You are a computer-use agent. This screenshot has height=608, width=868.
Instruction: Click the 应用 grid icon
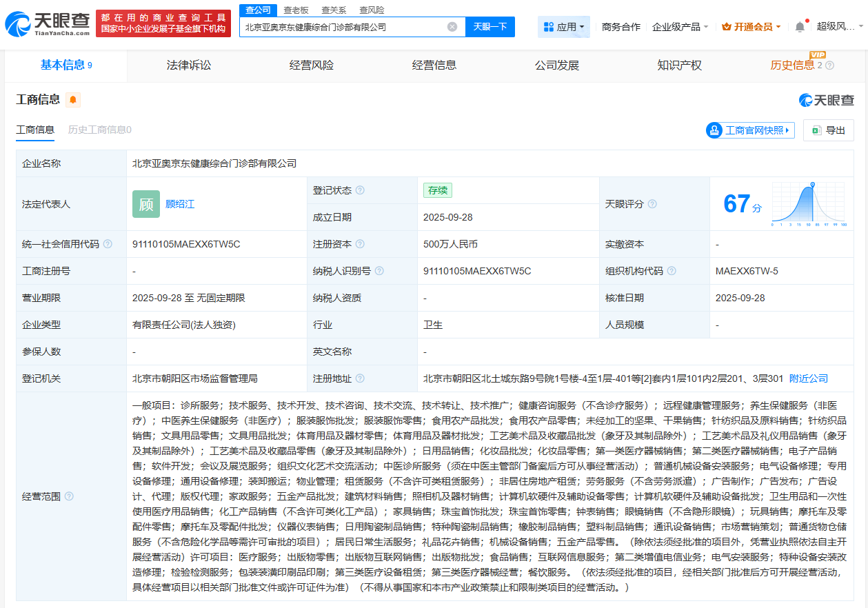(549, 26)
